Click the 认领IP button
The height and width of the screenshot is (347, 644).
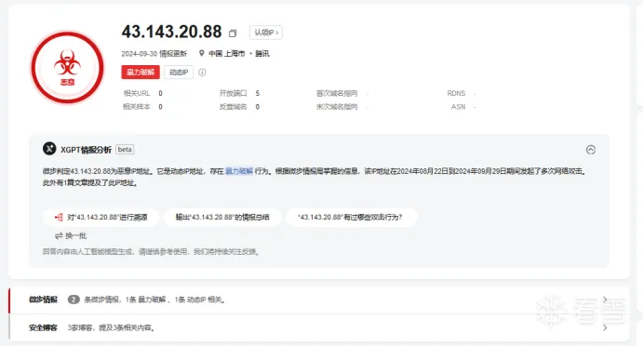[266, 33]
